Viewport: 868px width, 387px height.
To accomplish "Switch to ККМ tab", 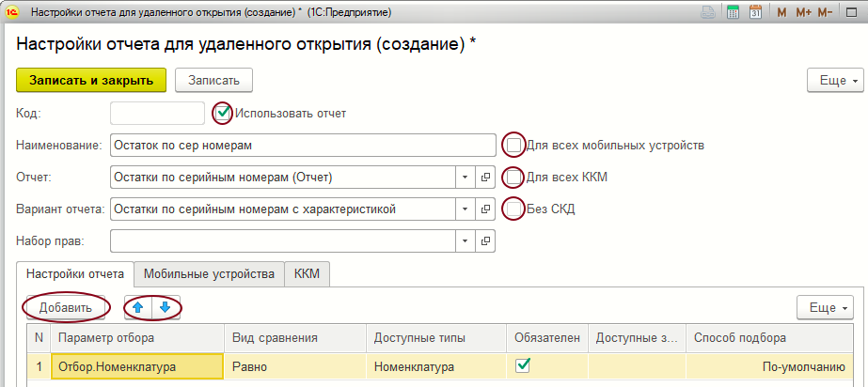I will pos(308,274).
